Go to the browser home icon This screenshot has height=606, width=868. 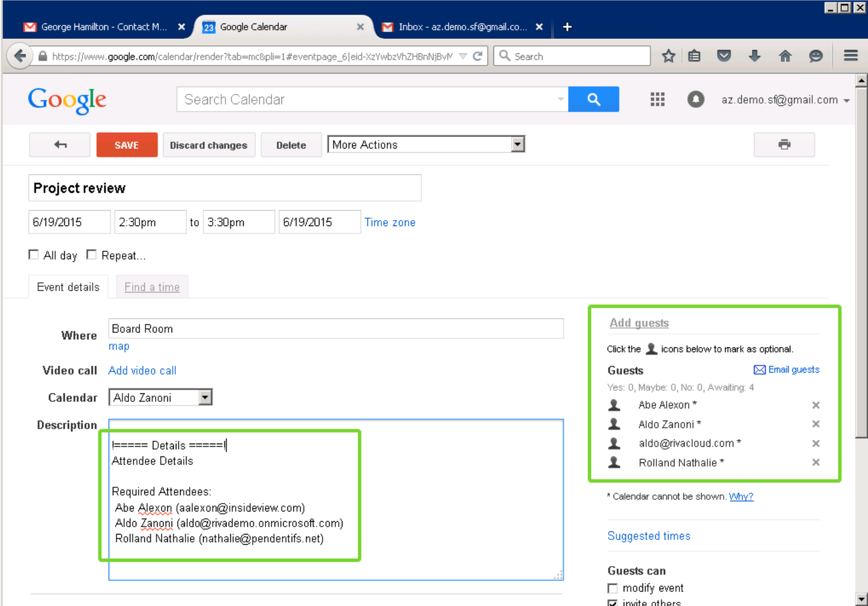coord(785,56)
